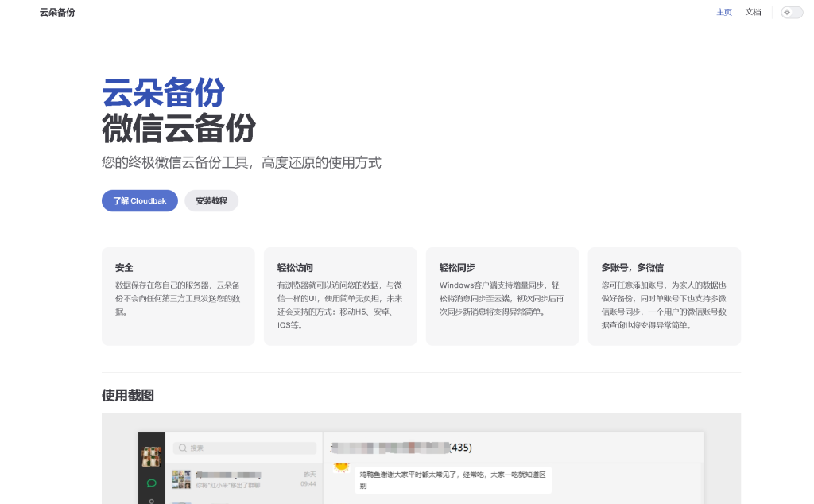The image size is (814, 504).
Task: Click the search box in the screenshot
Action: (245, 448)
